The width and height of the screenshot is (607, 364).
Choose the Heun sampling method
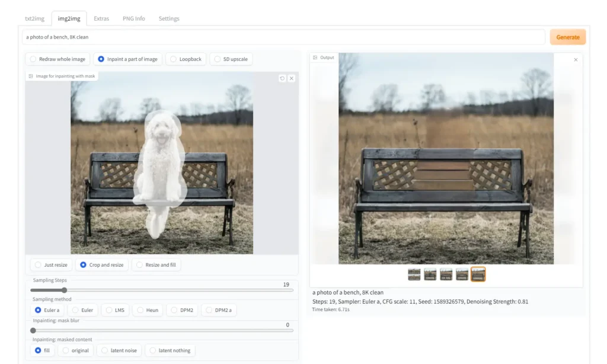[x=147, y=310]
